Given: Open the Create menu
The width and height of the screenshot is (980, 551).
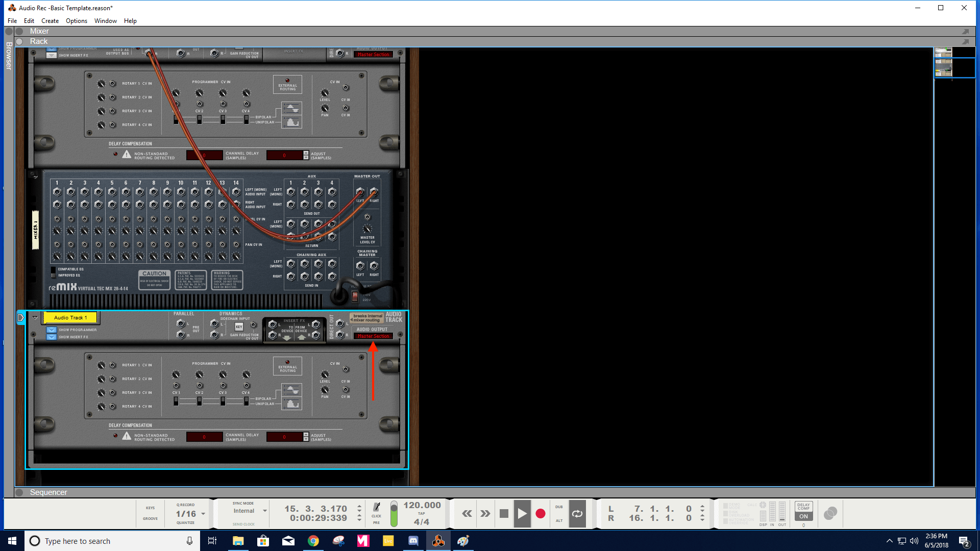Looking at the screenshot, I should 50,21.
